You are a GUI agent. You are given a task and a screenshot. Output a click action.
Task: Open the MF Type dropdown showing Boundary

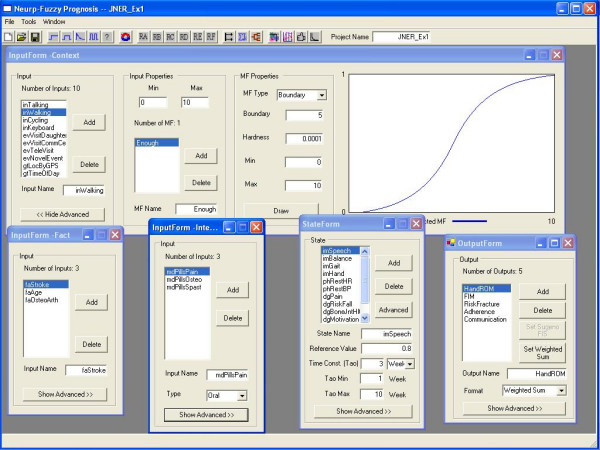322,95
